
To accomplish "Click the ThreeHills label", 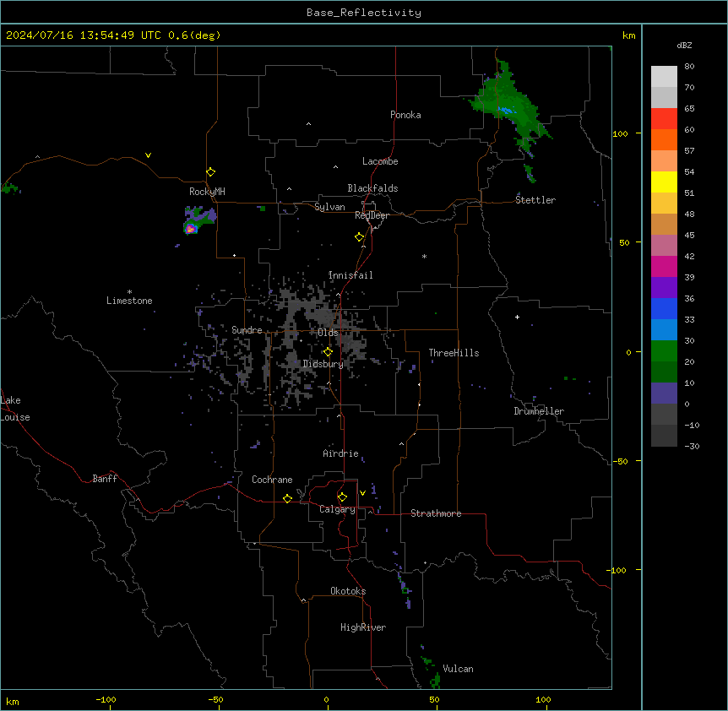I will click(x=454, y=353).
